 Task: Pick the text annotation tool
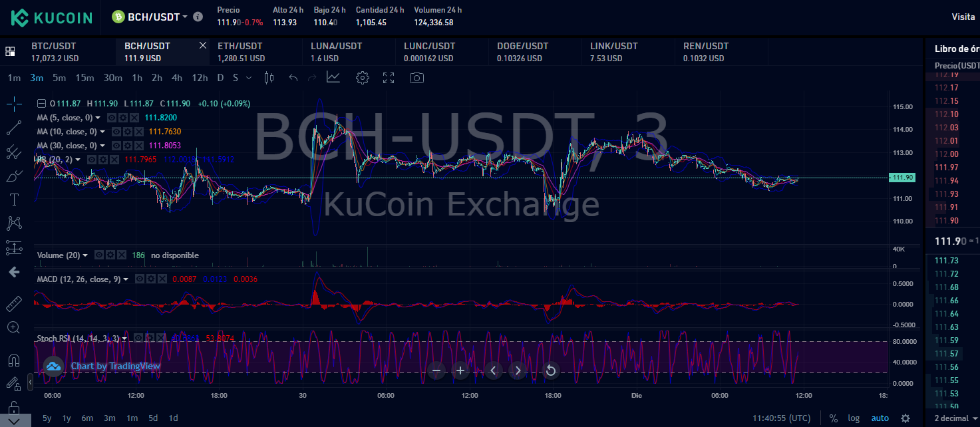14,200
